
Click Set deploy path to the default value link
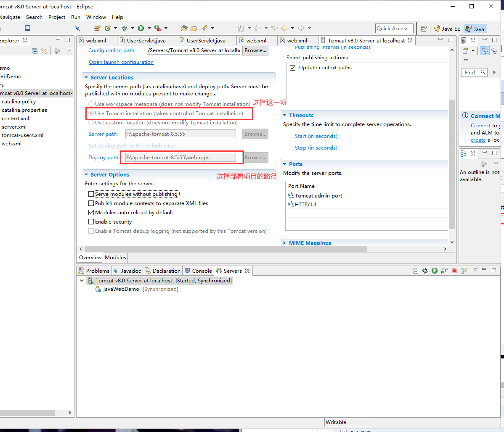pyautogui.click(x=133, y=146)
